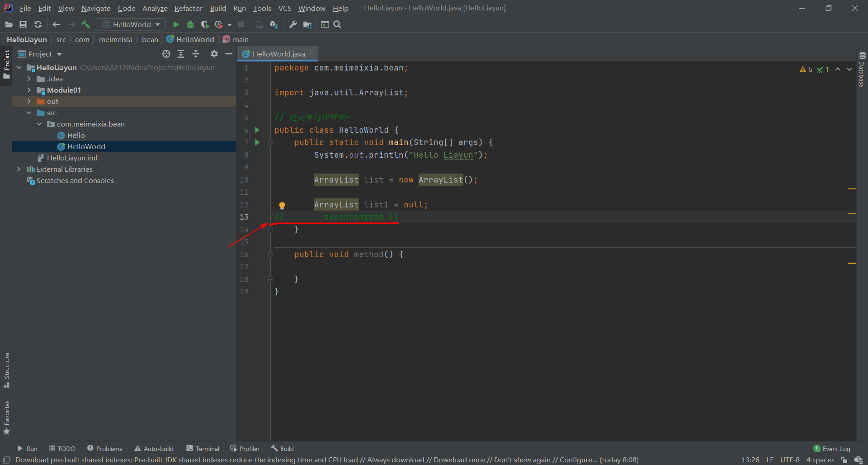Click the yellow intention light bulb

[282, 206]
